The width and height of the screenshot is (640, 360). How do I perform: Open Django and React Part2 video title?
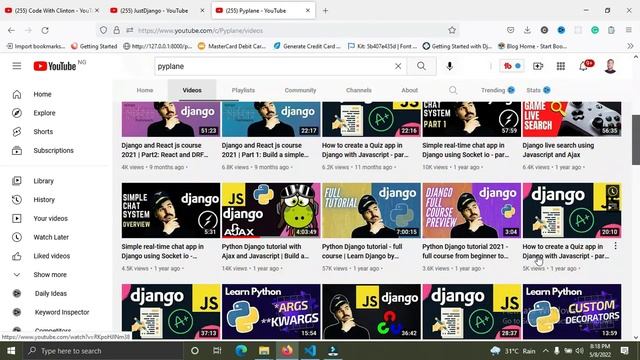click(165, 150)
